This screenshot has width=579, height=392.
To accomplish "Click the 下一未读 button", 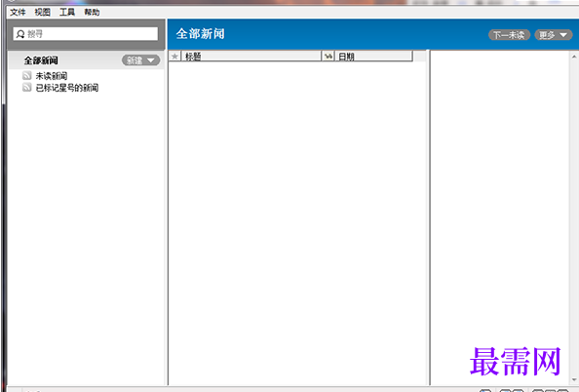I will (509, 35).
